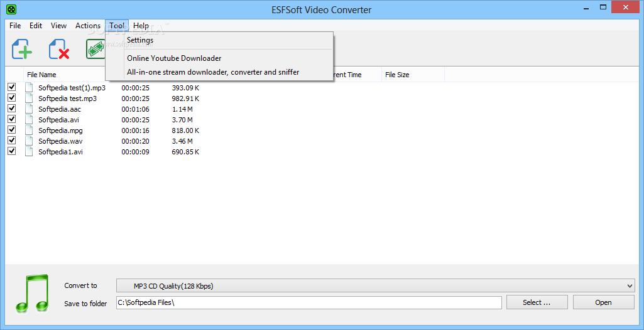
Task: Click the green music note icon
Action: point(33,293)
